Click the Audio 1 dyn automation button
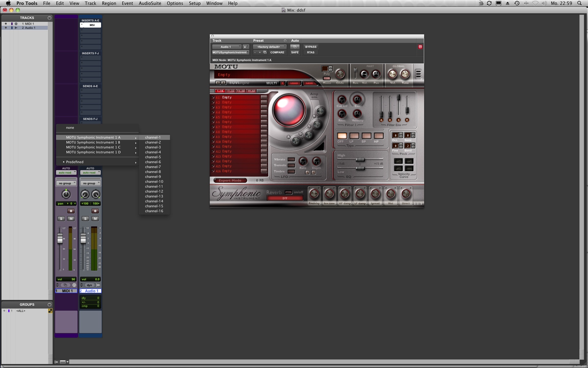The image size is (588, 368). [89, 285]
